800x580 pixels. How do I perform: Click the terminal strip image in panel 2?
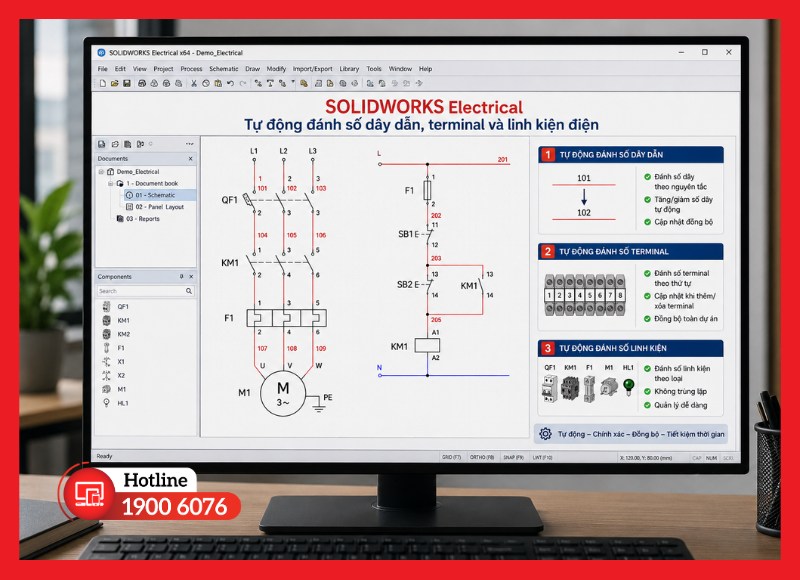click(585, 295)
